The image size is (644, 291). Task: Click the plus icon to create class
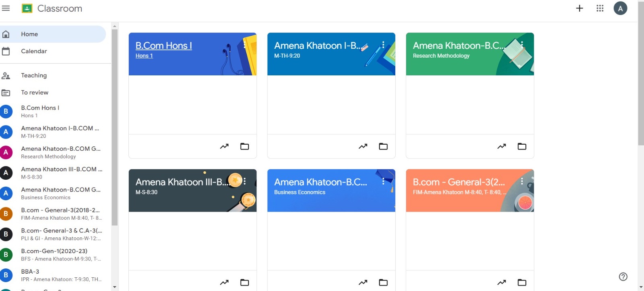[x=579, y=8]
